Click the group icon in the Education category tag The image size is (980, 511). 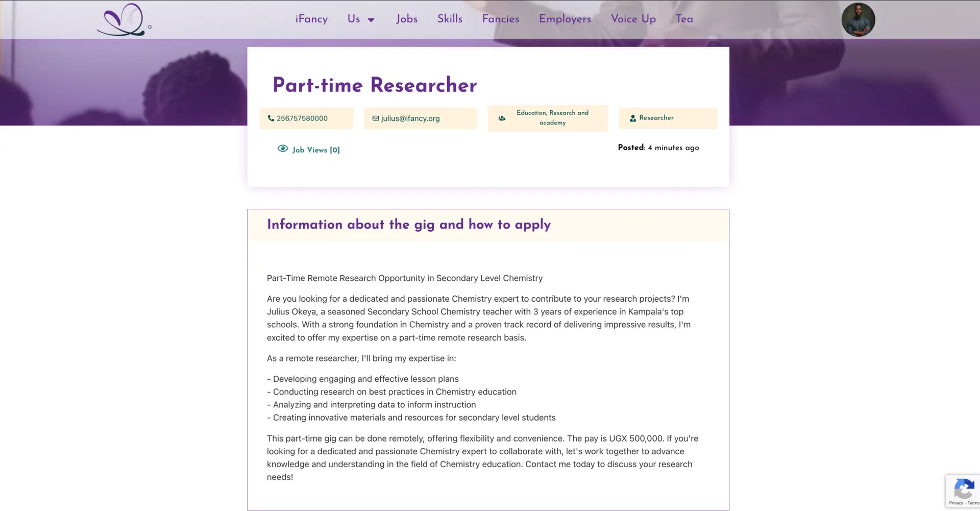pos(502,118)
